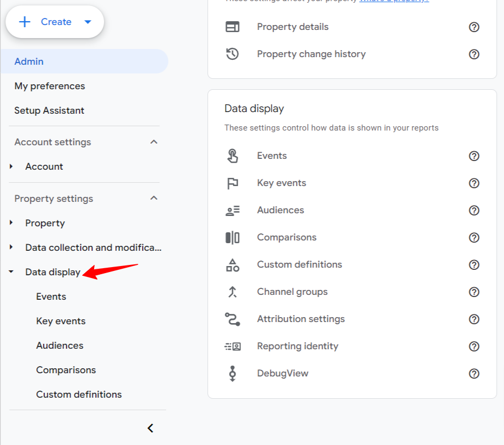Collapse the Data display tree arrow
504x445 pixels.
pos(11,272)
